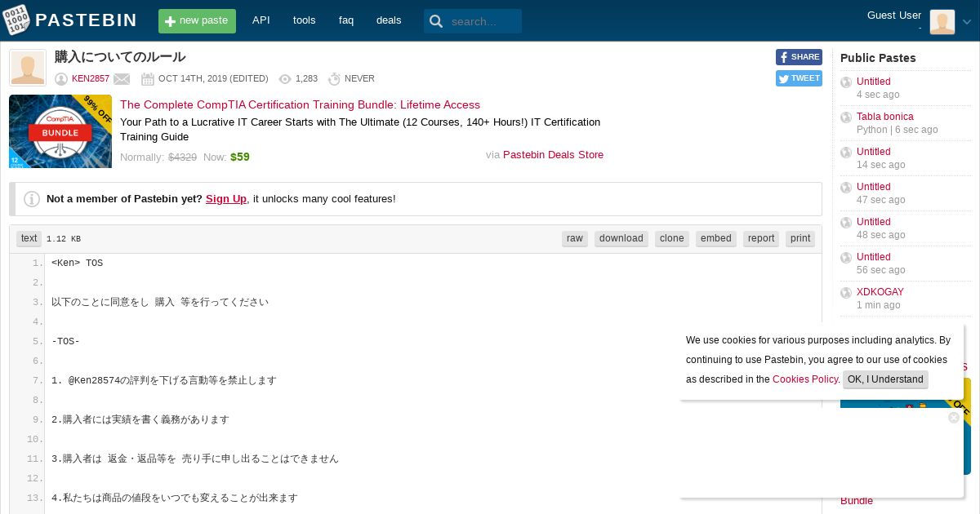This screenshot has width=980, height=514.
Task: Open the API menu item
Action: (x=261, y=20)
